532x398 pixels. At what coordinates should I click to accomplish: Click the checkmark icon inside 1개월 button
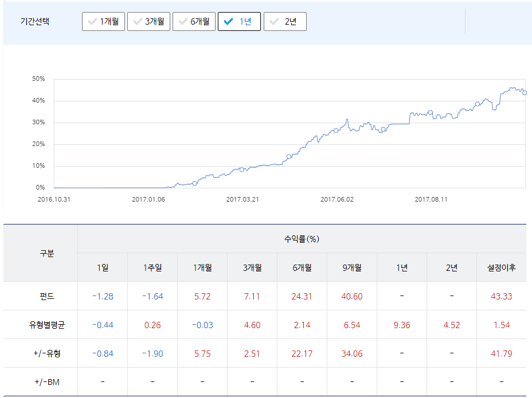pyautogui.click(x=92, y=21)
